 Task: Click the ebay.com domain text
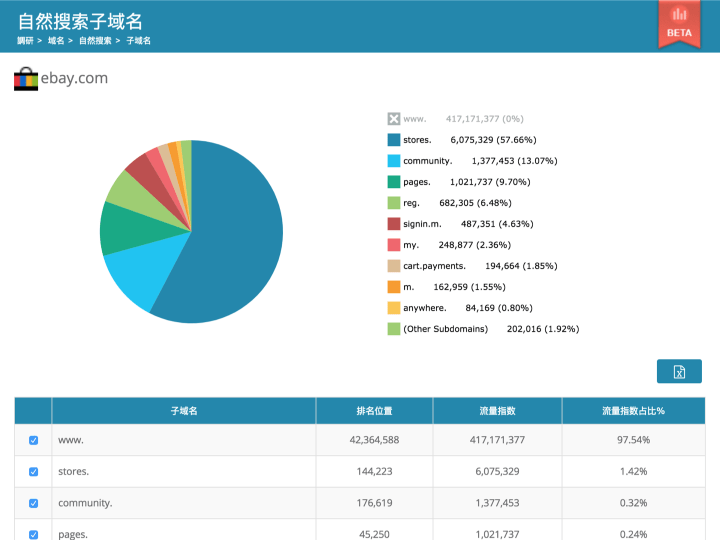pos(74,78)
